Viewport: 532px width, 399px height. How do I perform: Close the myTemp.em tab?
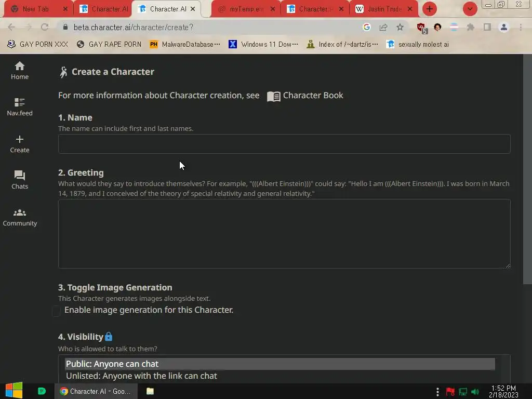273,9
